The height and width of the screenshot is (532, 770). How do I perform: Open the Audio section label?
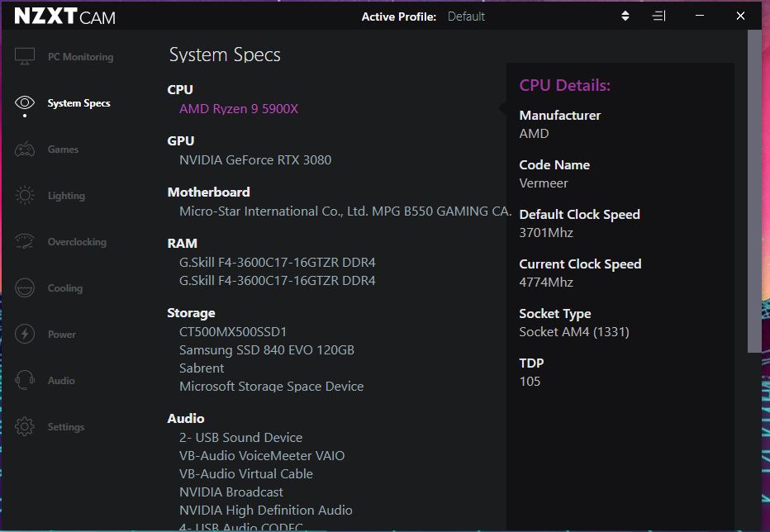[x=61, y=380]
